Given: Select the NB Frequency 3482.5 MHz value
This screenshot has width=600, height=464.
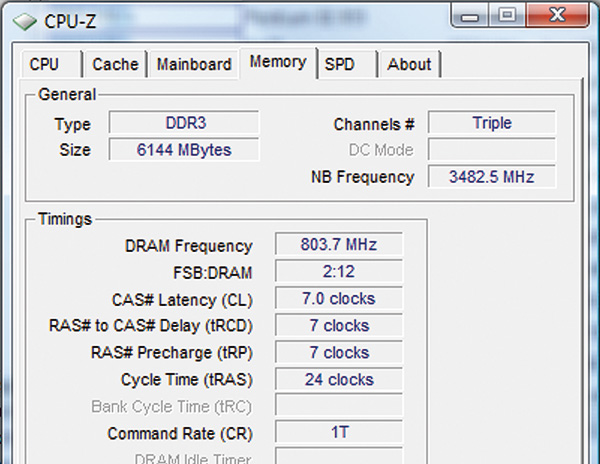Looking at the screenshot, I should click(x=492, y=177).
